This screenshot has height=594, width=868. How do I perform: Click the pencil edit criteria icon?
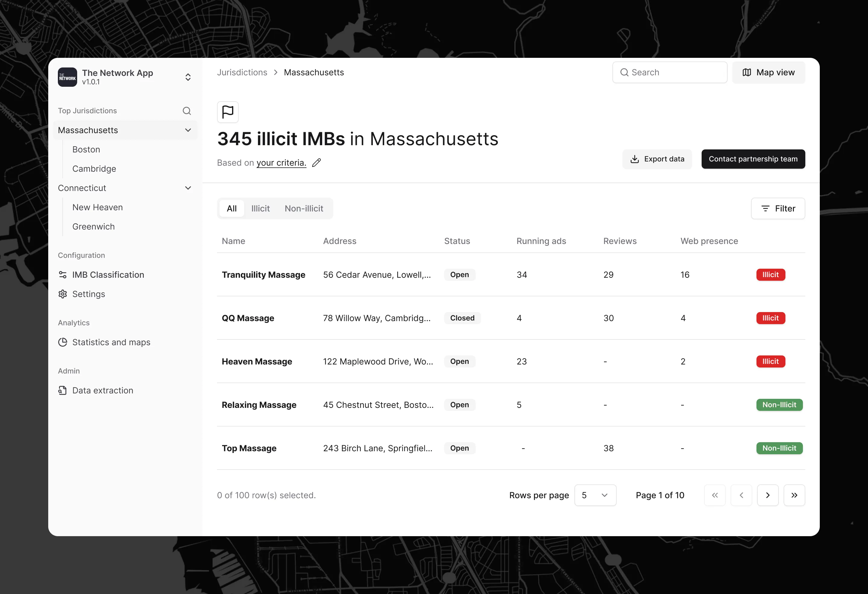(316, 162)
